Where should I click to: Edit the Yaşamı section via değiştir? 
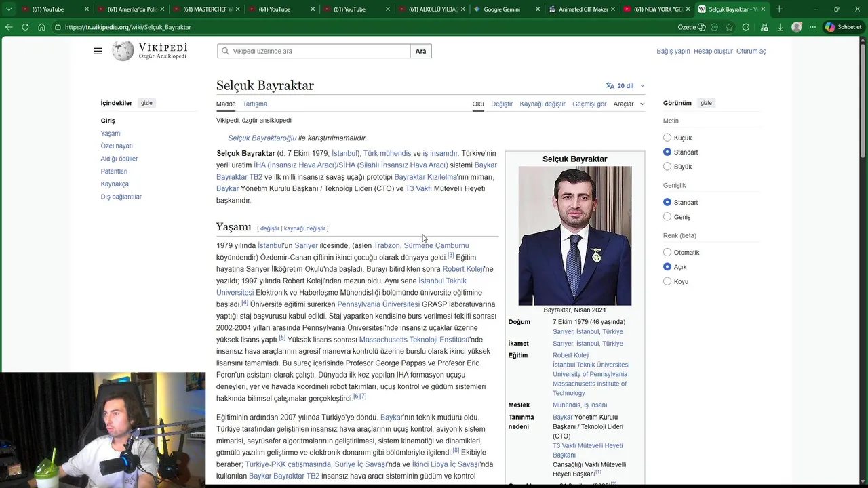[269, 228]
